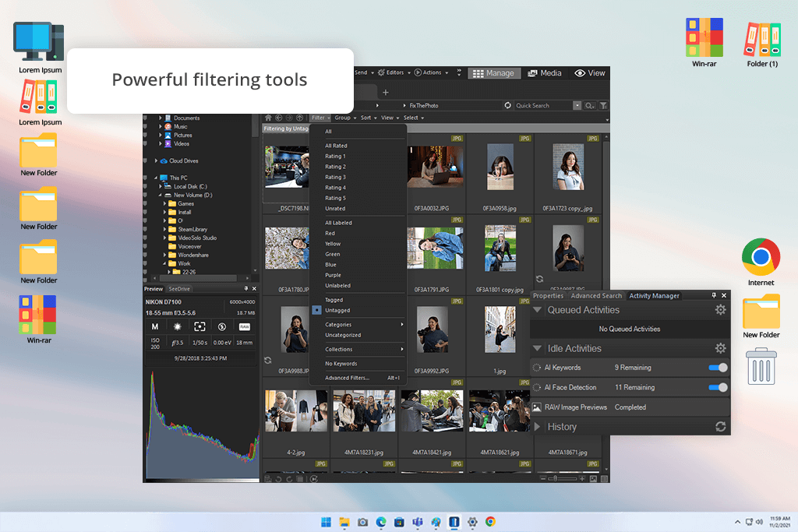Open the Actions dropdown in the toolbar
798x532 pixels.
point(431,72)
